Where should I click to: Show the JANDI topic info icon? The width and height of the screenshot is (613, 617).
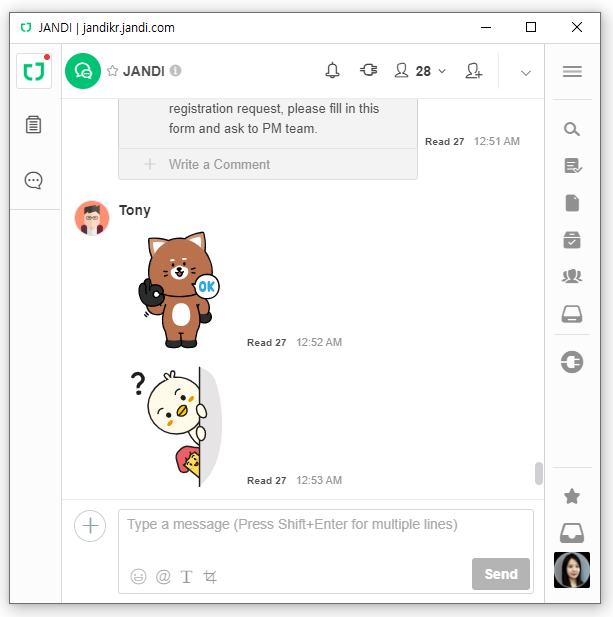coord(175,71)
